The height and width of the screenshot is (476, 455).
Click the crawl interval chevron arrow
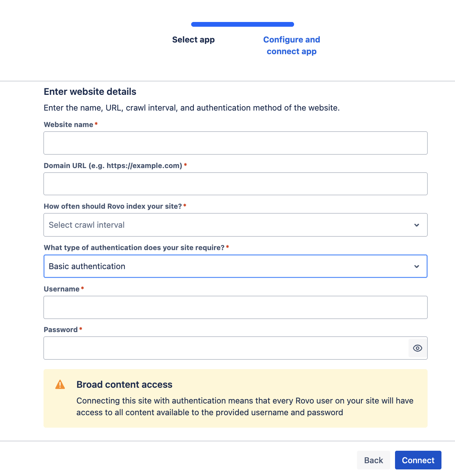tap(417, 225)
